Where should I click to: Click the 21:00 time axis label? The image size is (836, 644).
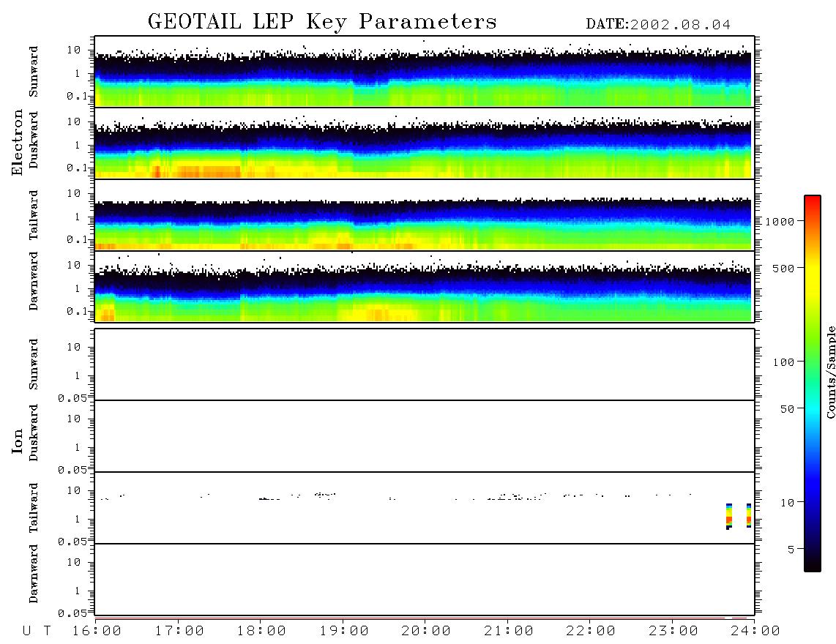point(509,631)
